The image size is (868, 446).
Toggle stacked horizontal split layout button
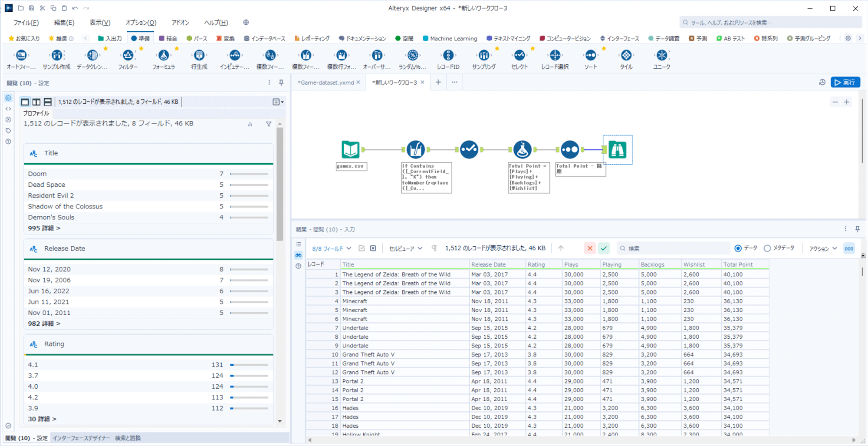(48, 102)
